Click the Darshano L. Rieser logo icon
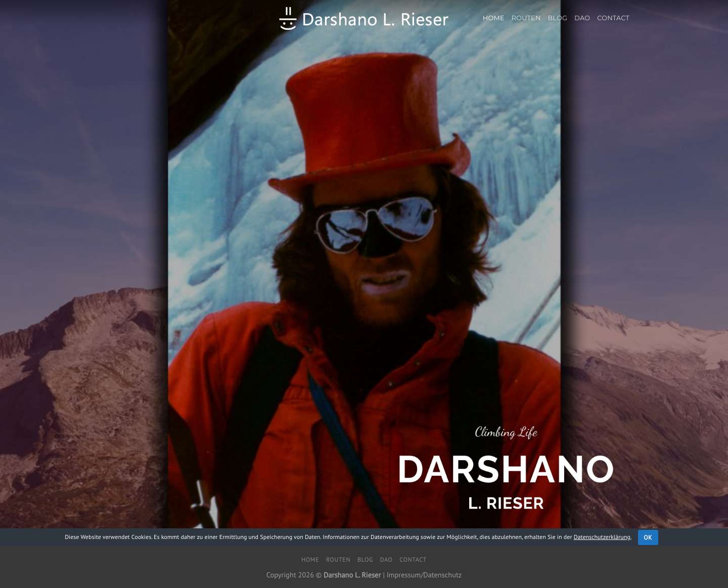 tap(288, 19)
